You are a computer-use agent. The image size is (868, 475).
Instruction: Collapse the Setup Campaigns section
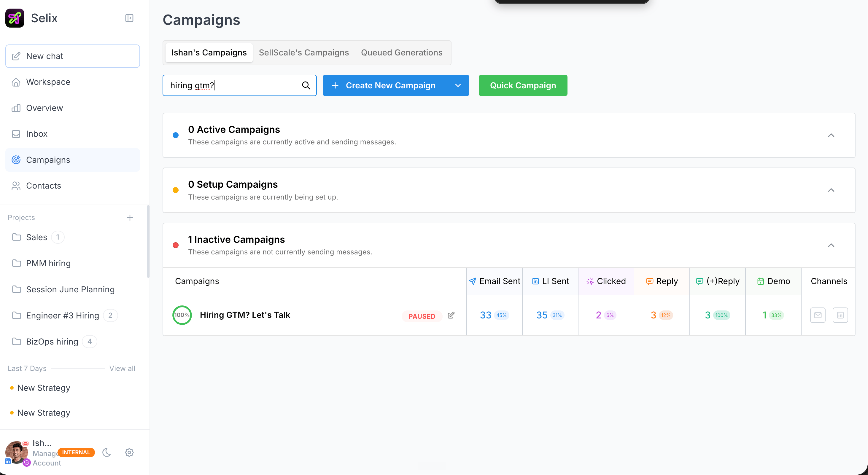pos(831,190)
